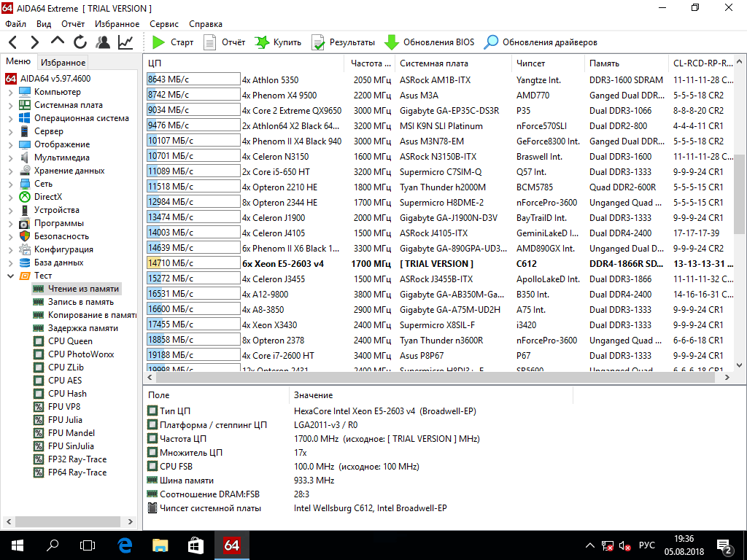Open the Файл menu
This screenshot has height=560, width=747.
click(16, 24)
